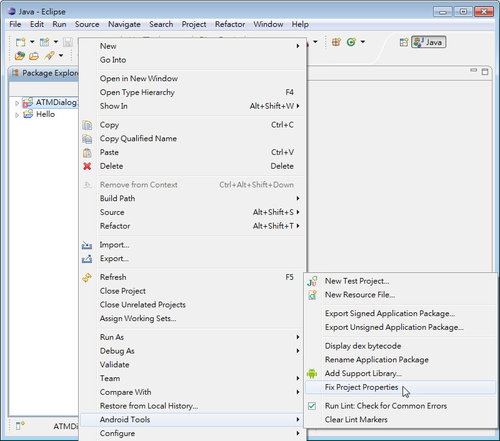
Task: Choose Close Project
Action: coord(193,291)
